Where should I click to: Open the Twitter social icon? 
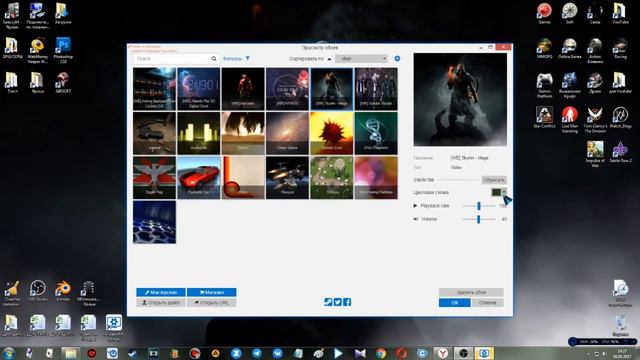click(x=338, y=302)
